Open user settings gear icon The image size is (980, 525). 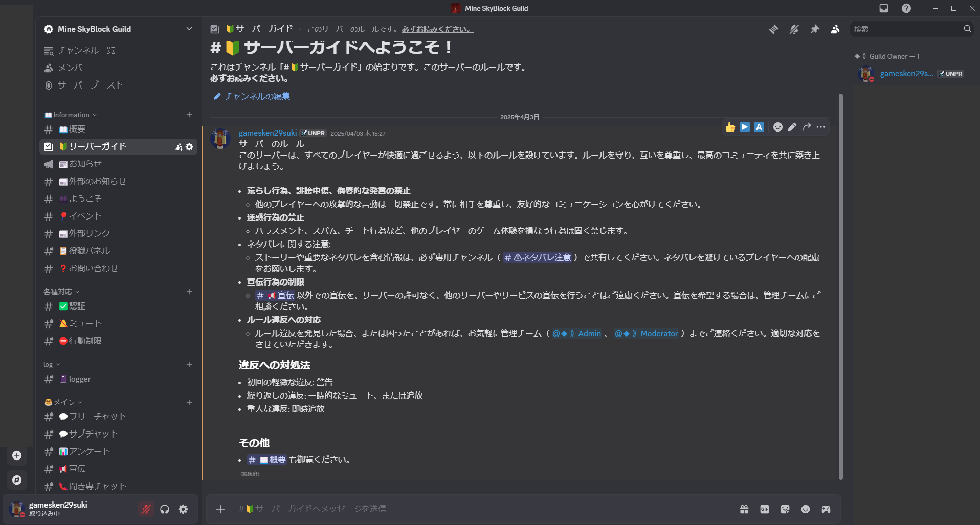[x=183, y=509]
